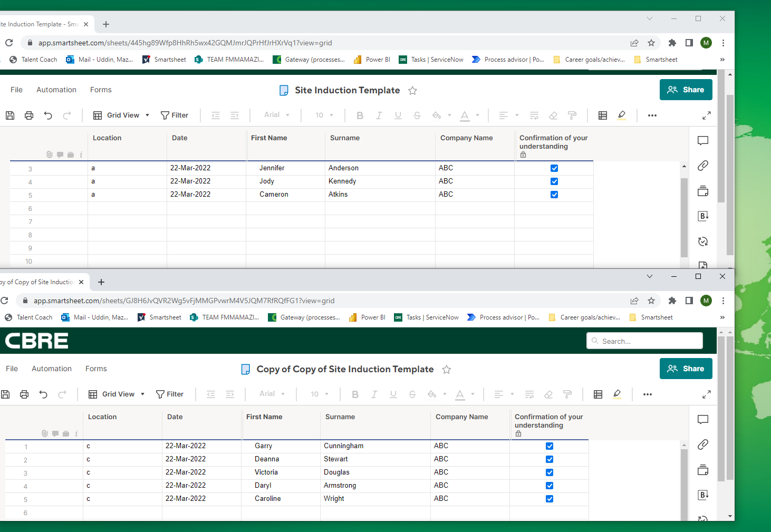This screenshot has width=771, height=532.
Task: Uncheck confirmation for Jennifer Anderson
Action: [x=554, y=168]
